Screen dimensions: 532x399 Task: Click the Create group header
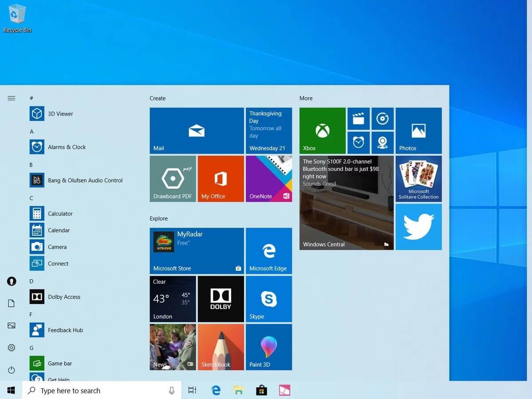point(158,98)
